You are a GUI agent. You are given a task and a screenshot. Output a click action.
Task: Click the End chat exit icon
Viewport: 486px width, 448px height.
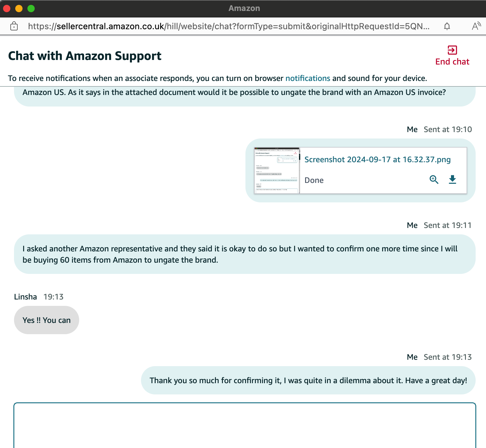[452, 50]
